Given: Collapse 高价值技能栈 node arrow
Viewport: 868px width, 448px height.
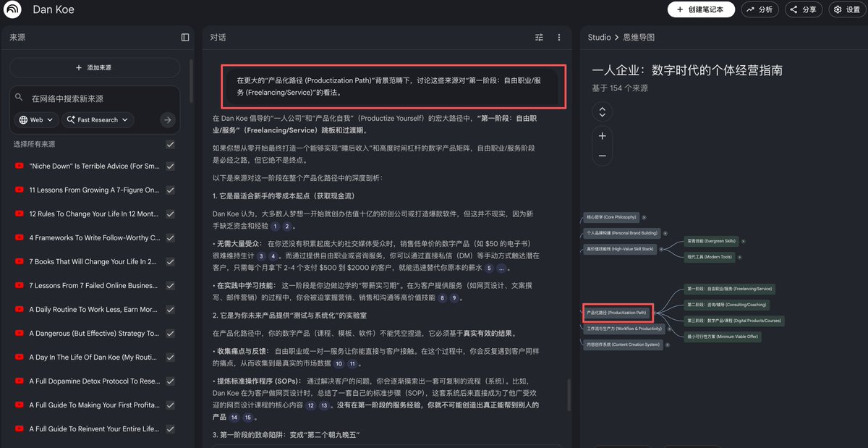Looking at the screenshot, I should [661, 249].
